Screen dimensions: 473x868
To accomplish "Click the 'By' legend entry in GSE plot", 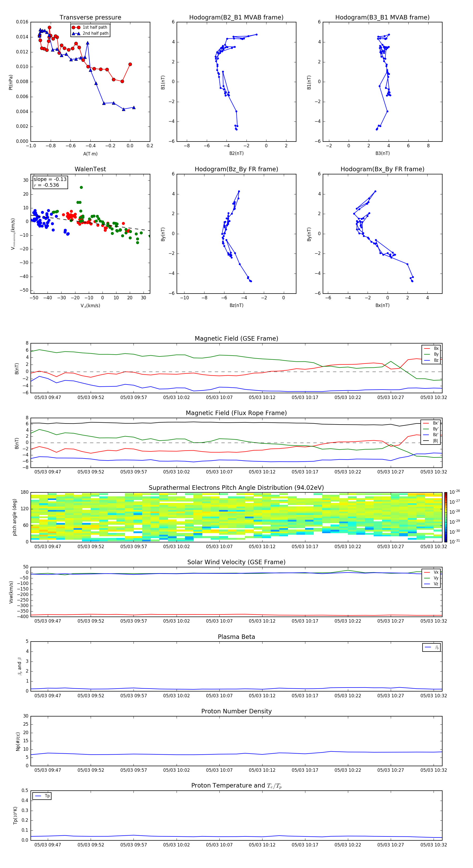I will pos(431,354).
